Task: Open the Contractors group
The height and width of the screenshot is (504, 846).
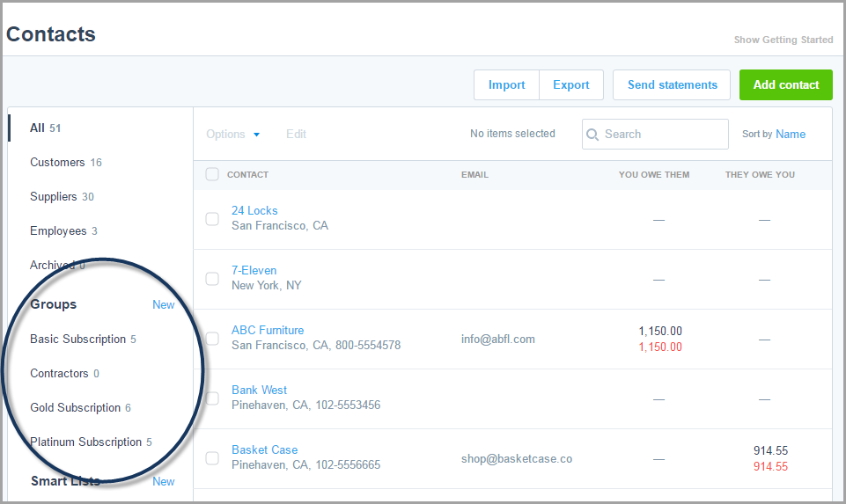Action: 65,374
